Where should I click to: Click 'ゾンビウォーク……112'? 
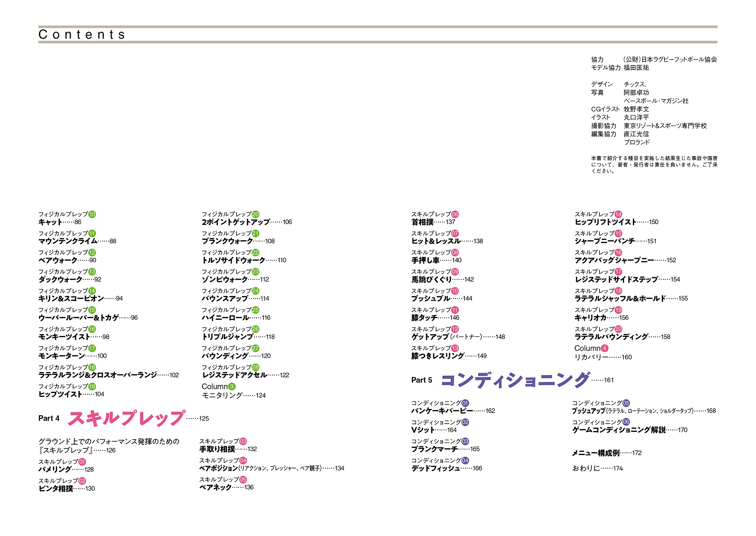click(x=236, y=279)
